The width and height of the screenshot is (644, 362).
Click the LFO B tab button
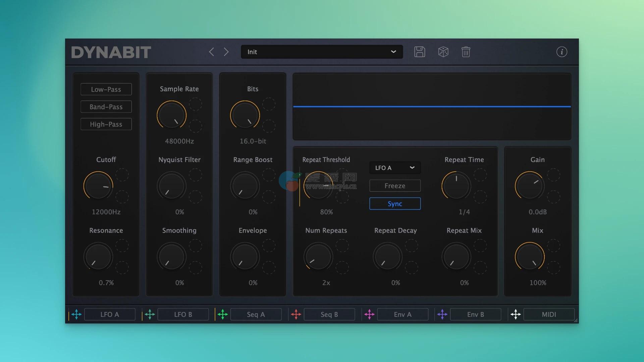click(x=183, y=314)
